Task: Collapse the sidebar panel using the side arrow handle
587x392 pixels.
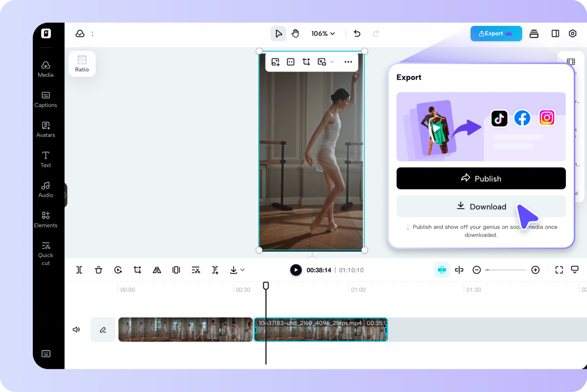Action: click(x=66, y=195)
